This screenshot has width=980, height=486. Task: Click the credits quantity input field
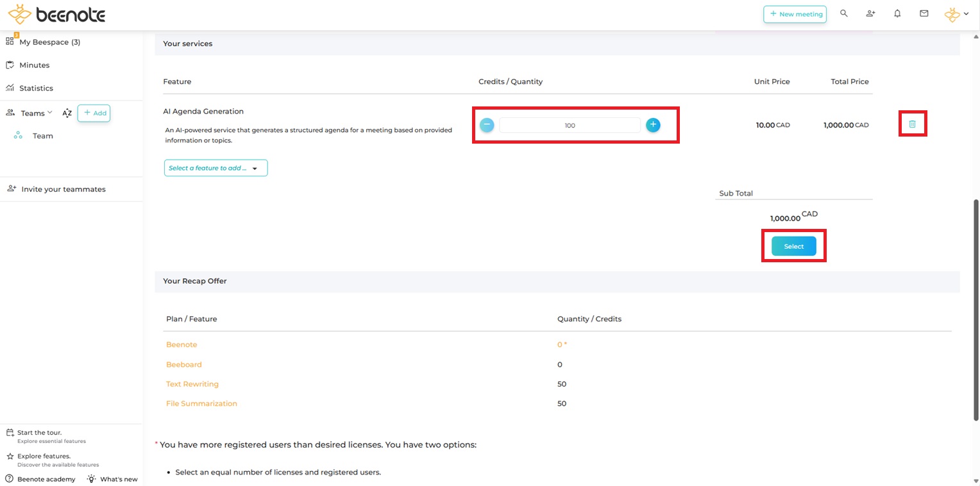coord(570,126)
